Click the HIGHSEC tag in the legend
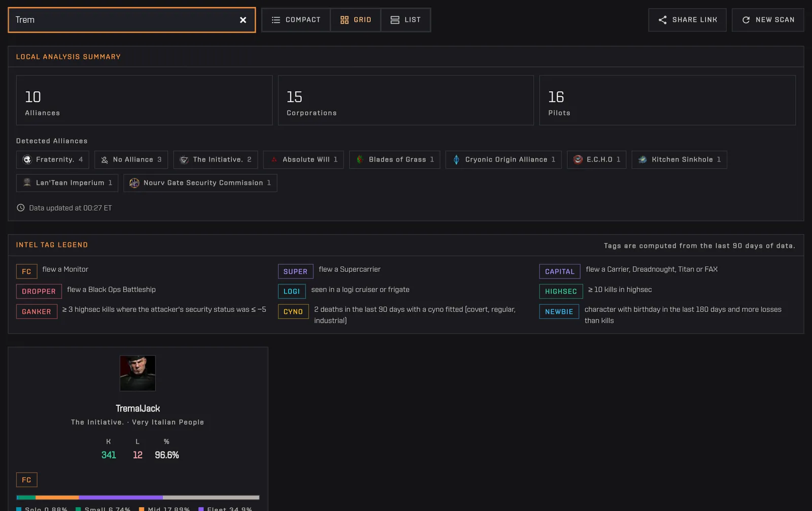The width and height of the screenshot is (812, 511). click(561, 292)
